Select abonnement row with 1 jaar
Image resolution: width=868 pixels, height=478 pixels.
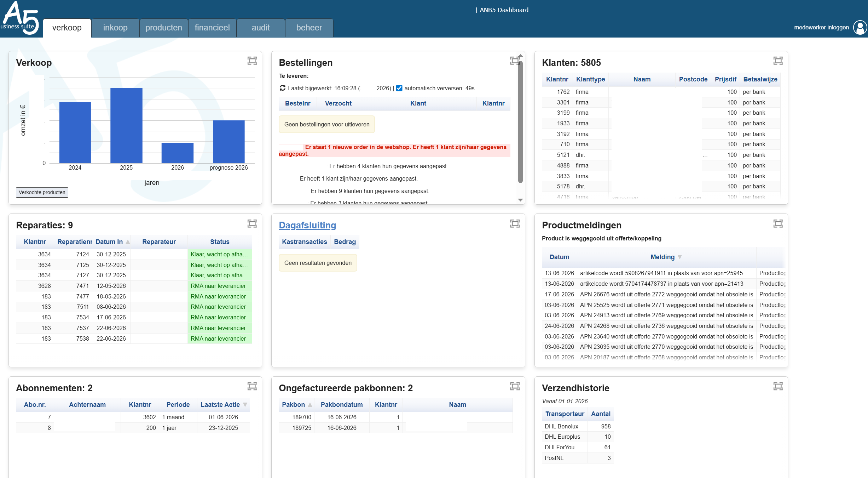click(133, 428)
